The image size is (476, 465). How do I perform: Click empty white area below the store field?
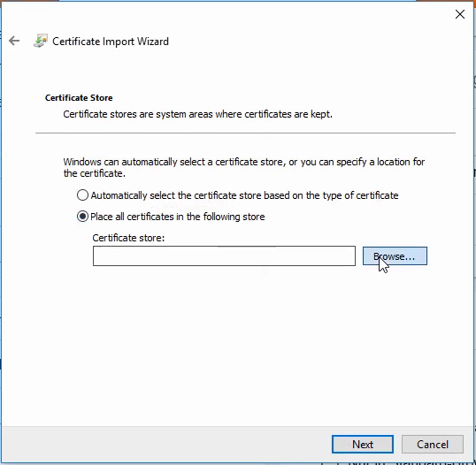(237, 346)
